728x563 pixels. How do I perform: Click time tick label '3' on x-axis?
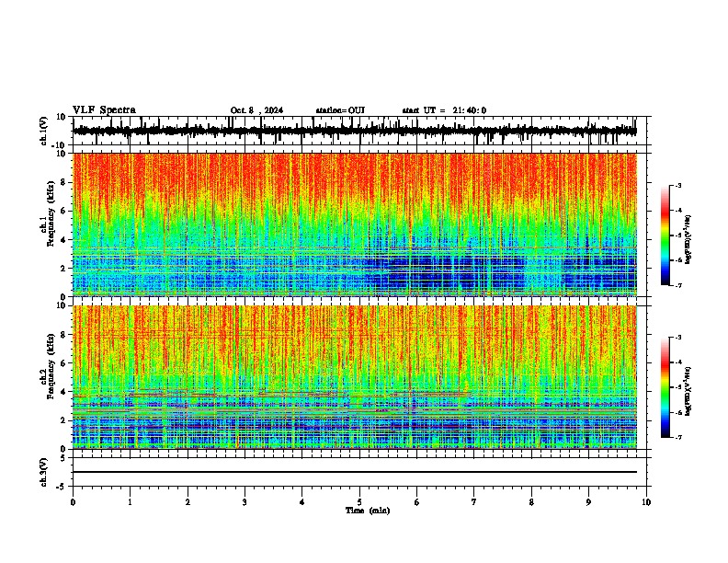point(245,502)
